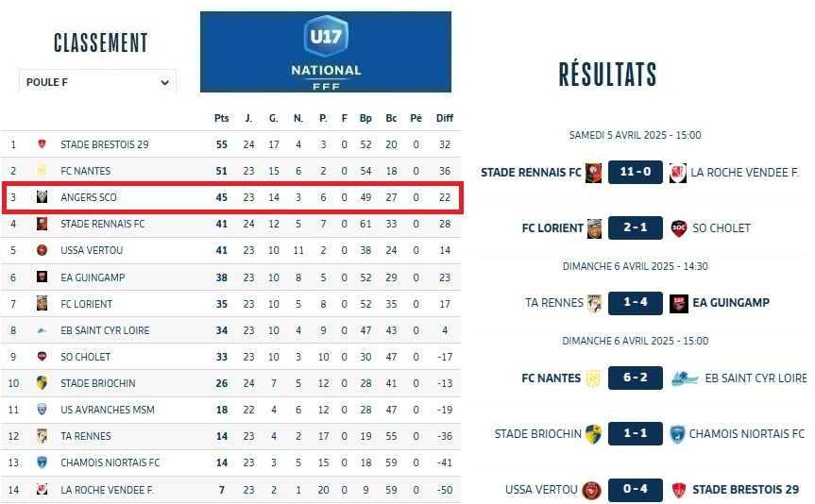This screenshot has width=815, height=504.
Task: Open the 11 - 0 match score
Action: click(636, 173)
